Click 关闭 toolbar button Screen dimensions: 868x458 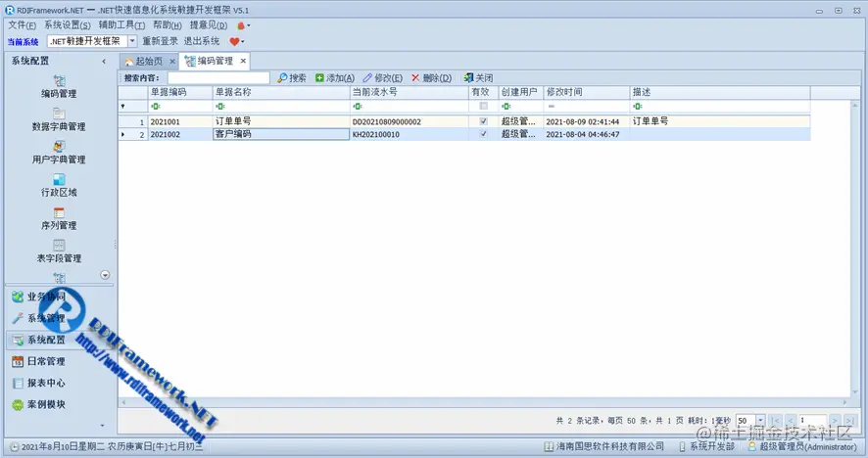point(478,78)
